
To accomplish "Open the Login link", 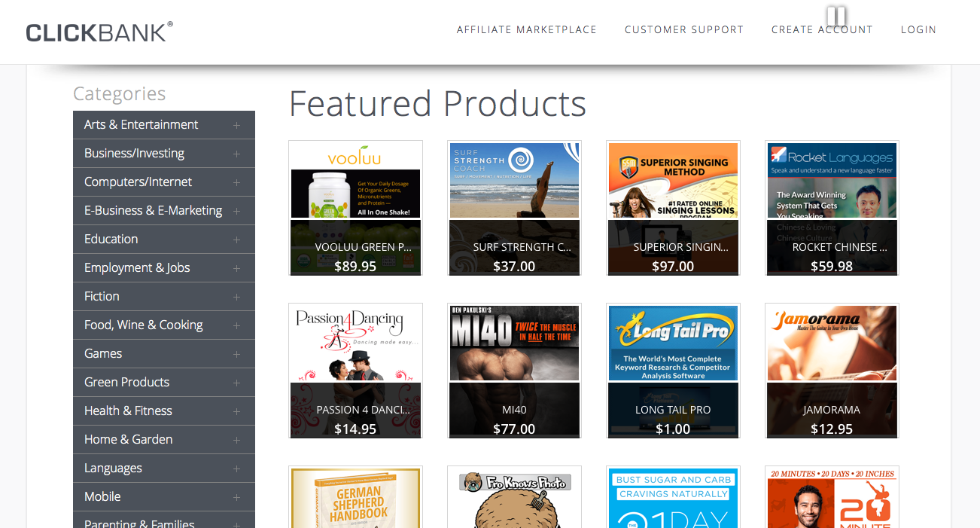I will tap(918, 30).
